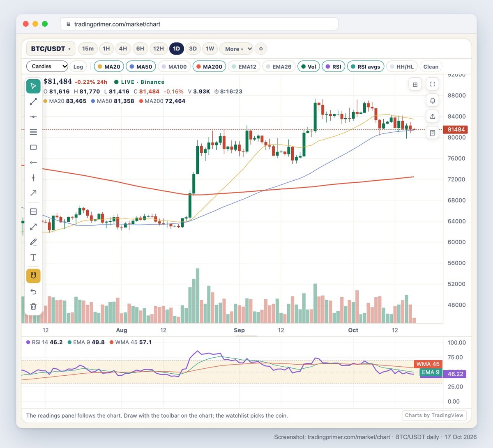Toggle the magnet snap tool
Viewport: 493px width, 448px height.
(x=33, y=276)
